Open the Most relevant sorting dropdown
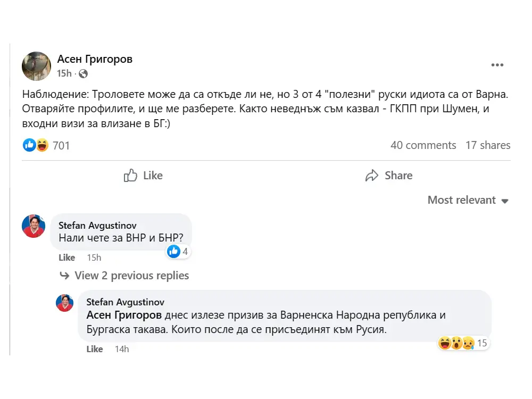This screenshot has height=399, width=532. [468, 200]
